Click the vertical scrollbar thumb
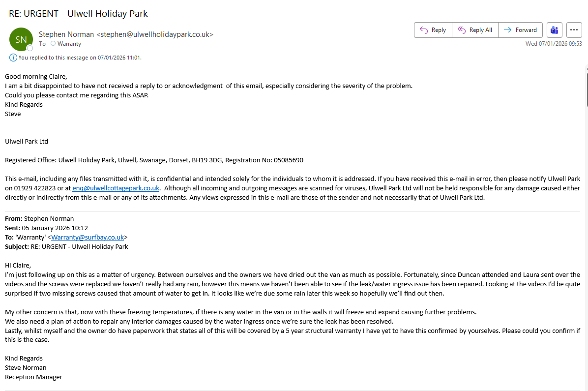This screenshot has width=588, height=391. [586, 89]
